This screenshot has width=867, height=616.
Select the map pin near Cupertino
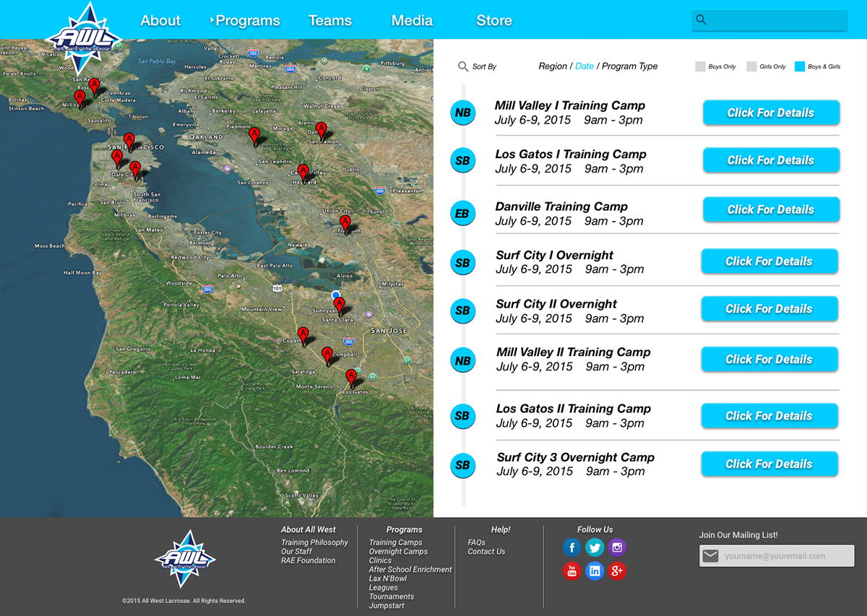(303, 337)
